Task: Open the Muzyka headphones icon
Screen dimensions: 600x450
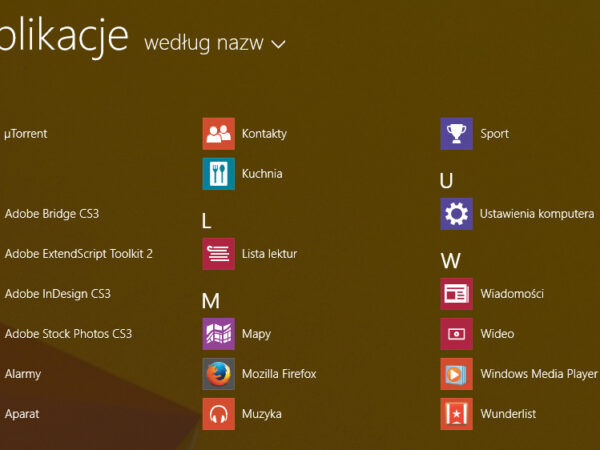Action: point(218,414)
